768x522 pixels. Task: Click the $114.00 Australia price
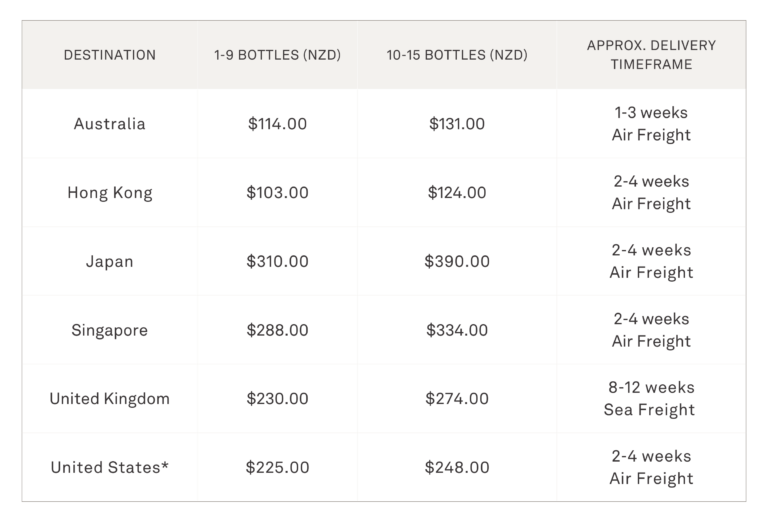pyautogui.click(x=277, y=124)
